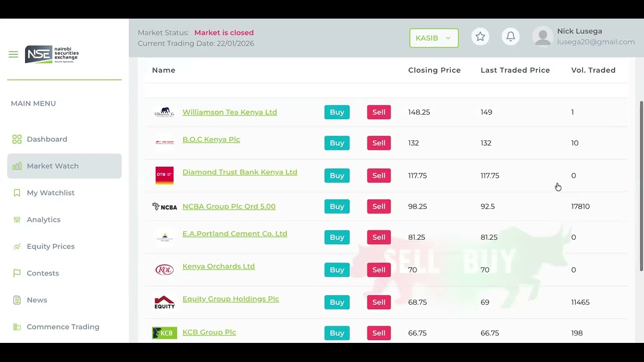
Task: Click the News document icon
Action: tap(17, 300)
